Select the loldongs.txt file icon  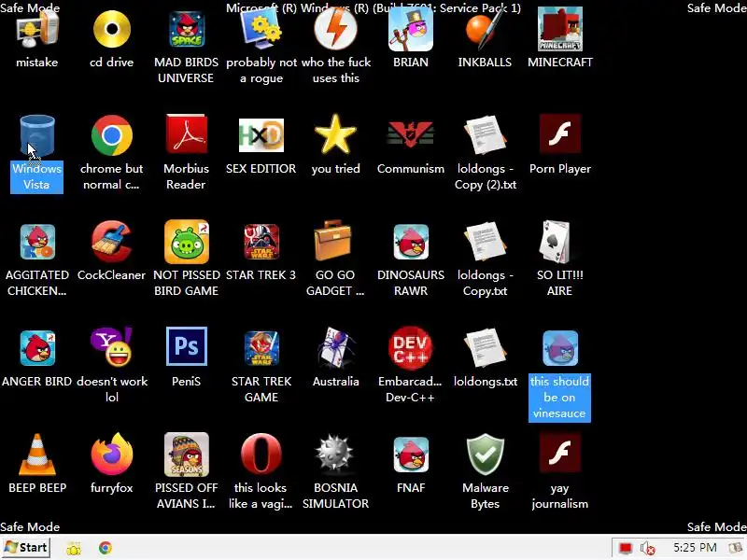coord(485,347)
